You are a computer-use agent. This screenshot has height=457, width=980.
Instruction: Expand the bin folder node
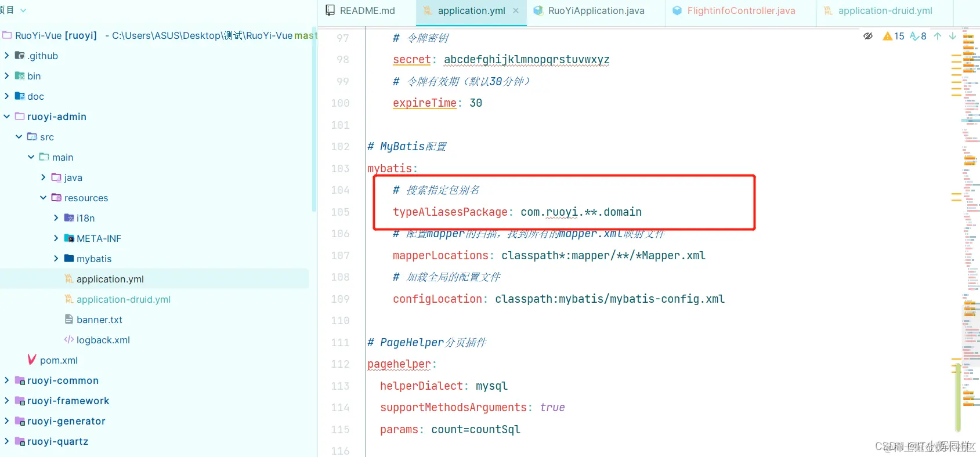pos(6,76)
